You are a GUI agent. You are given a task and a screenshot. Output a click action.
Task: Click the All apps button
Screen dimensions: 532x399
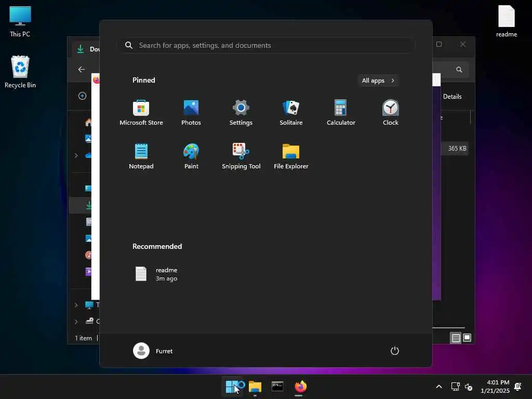pos(378,81)
